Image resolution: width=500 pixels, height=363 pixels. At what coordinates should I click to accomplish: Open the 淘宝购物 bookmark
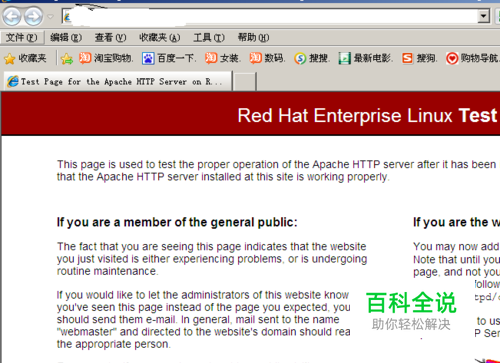pos(106,58)
